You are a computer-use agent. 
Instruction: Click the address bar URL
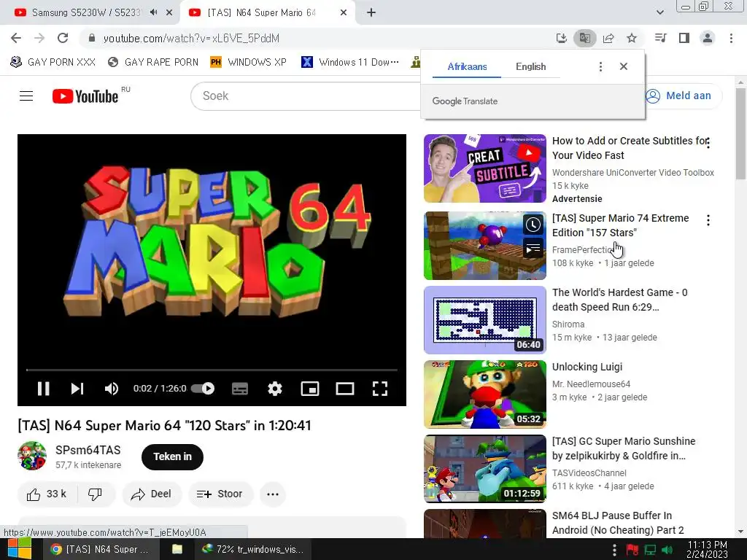click(x=191, y=39)
